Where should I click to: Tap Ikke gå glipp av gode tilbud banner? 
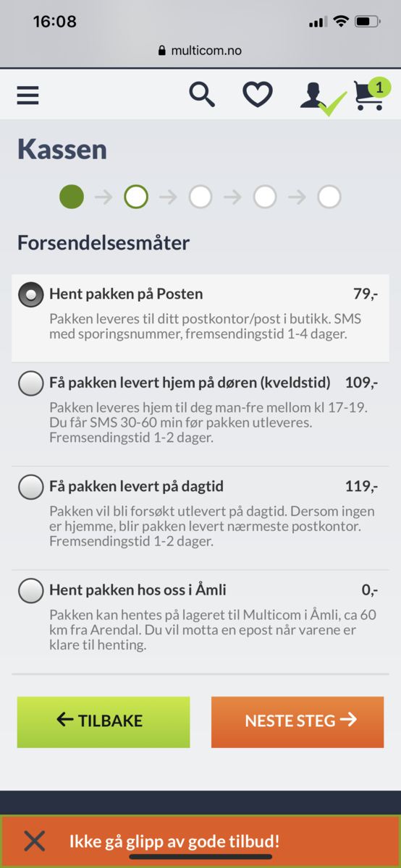click(x=174, y=841)
